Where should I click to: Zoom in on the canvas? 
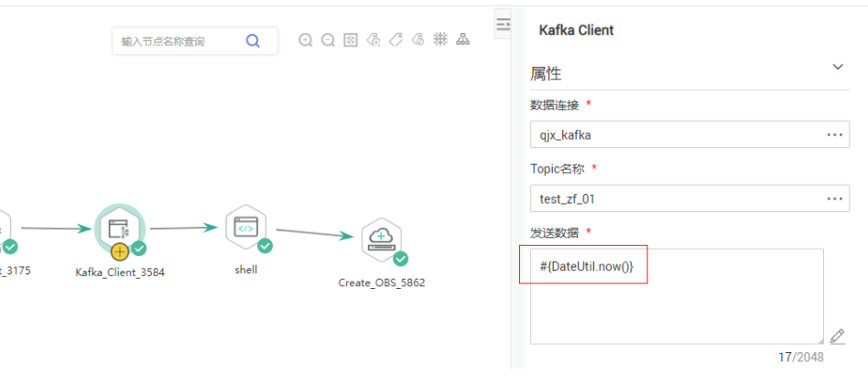click(x=306, y=40)
